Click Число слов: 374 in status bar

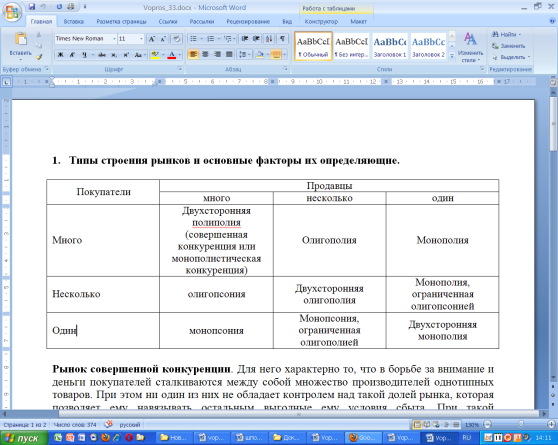pyautogui.click(x=75, y=424)
